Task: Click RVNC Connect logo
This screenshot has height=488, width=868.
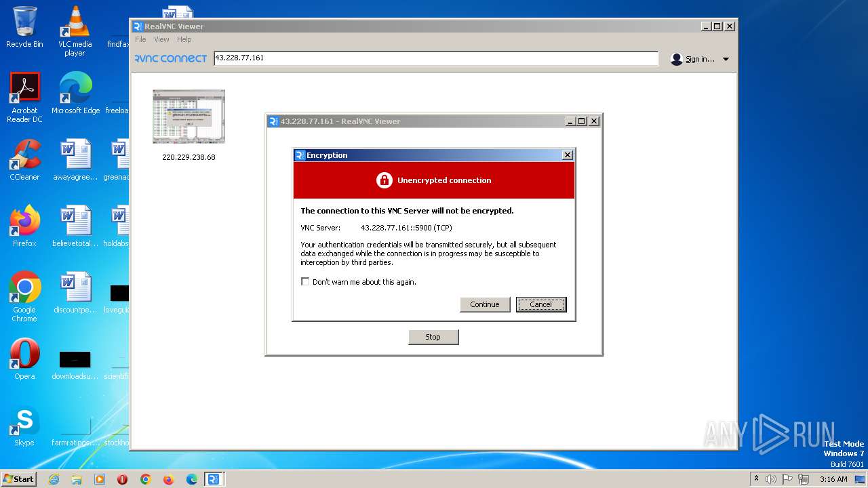Action: (x=170, y=58)
